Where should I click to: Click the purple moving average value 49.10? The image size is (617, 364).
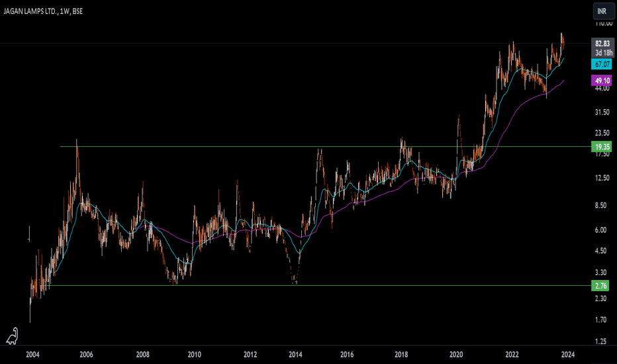(602, 81)
